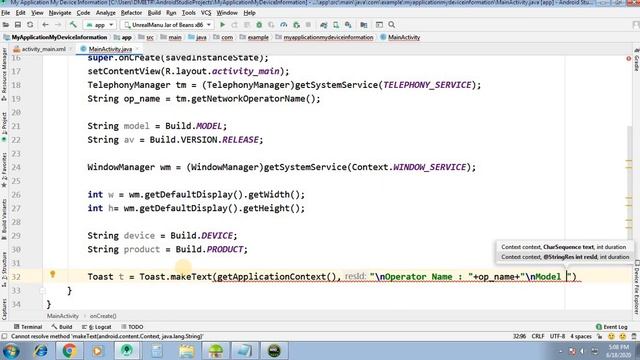The image size is (640, 360).
Task: Click the editor vertical scrollbar
Action: (x=629, y=184)
